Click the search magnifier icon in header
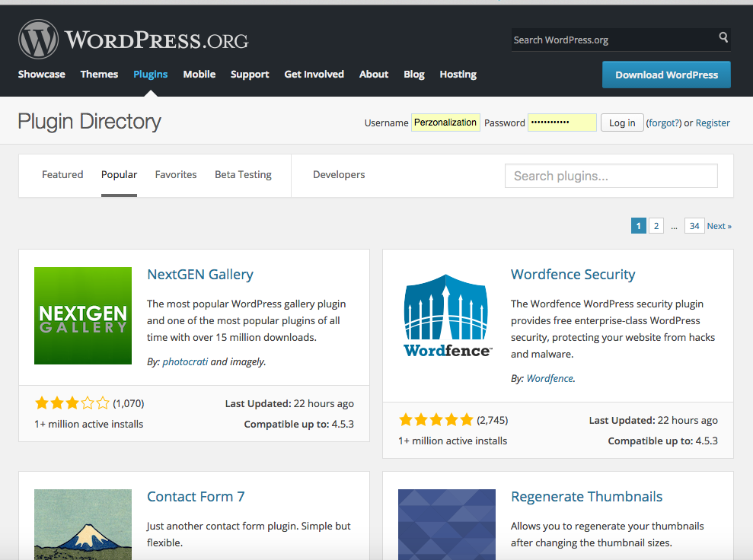 (723, 37)
